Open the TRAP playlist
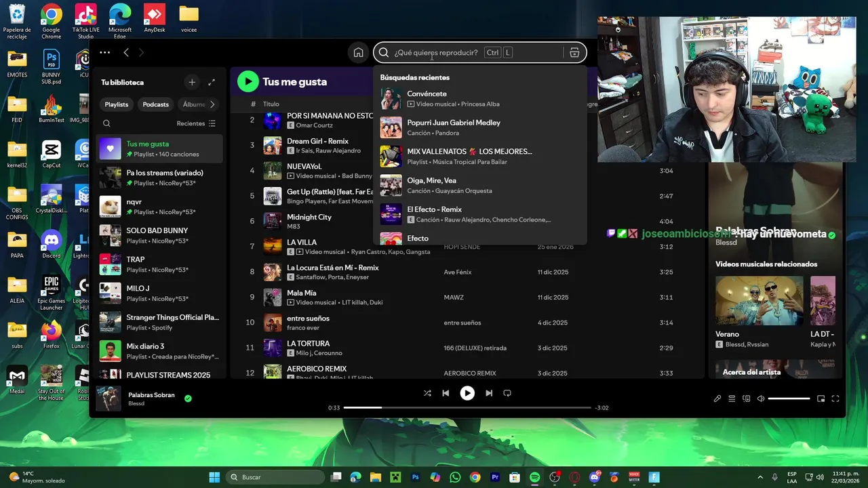The height and width of the screenshot is (488, 868). coord(160,264)
